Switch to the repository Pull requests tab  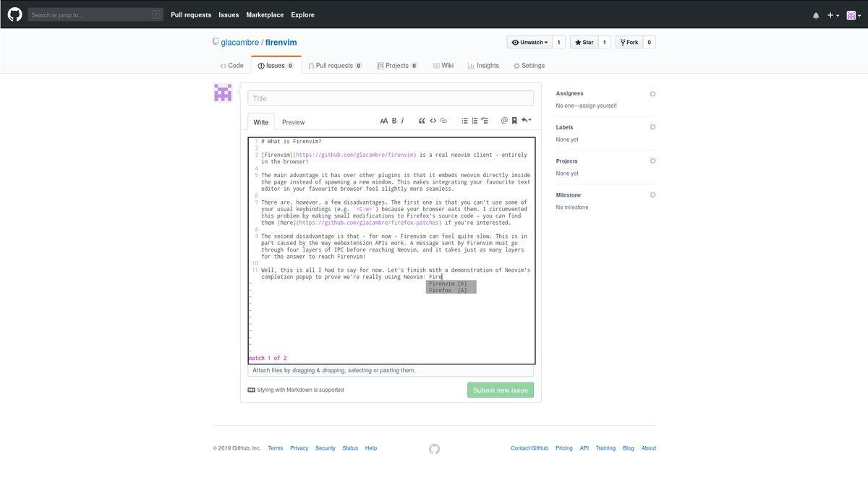pyautogui.click(x=335, y=66)
